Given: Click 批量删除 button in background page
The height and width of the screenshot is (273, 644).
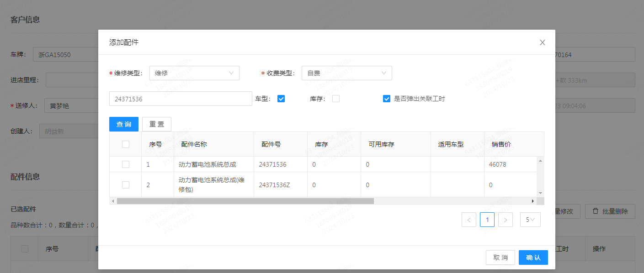Looking at the screenshot, I should (x=610, y=211).
